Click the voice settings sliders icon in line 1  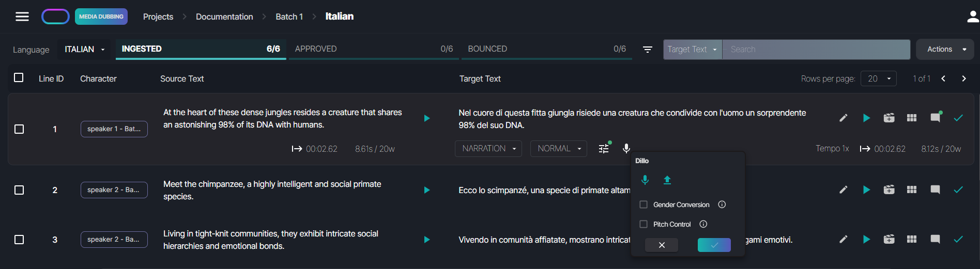604,149
